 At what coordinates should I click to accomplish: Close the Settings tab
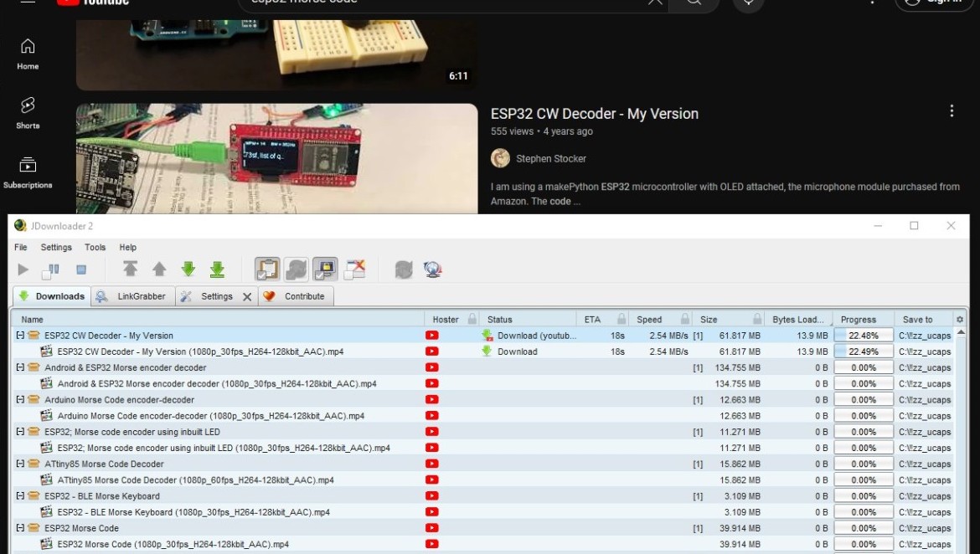point(247,297)
